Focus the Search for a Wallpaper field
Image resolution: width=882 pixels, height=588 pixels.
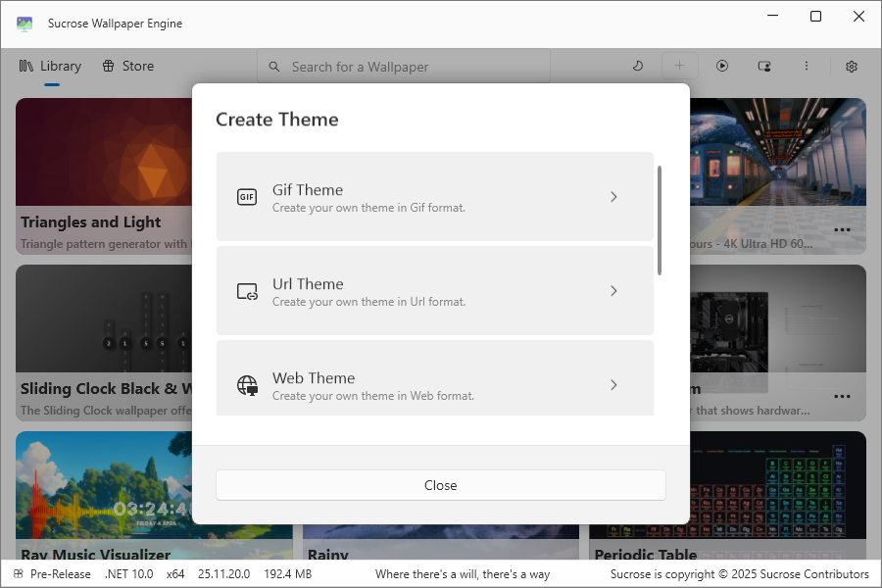tap(412, 67)
